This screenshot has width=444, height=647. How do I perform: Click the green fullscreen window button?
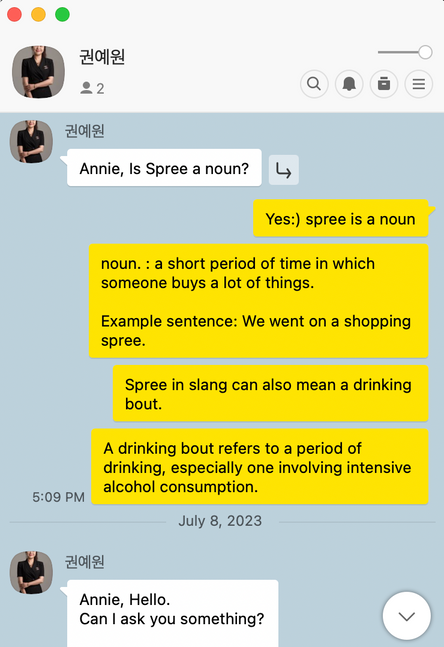tap(62, 14)
